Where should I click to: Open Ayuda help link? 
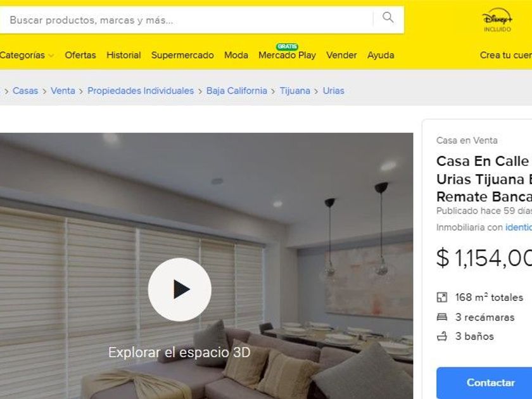381,55
